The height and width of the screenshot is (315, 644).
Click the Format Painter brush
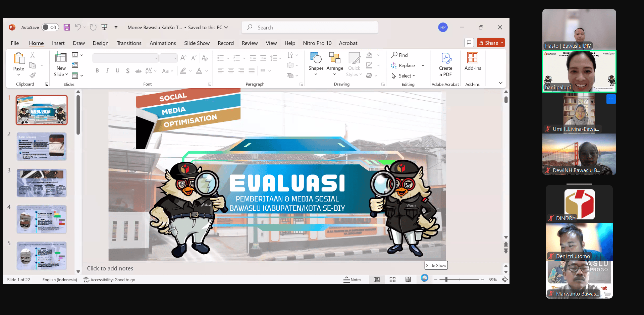[x=33, y=75]
